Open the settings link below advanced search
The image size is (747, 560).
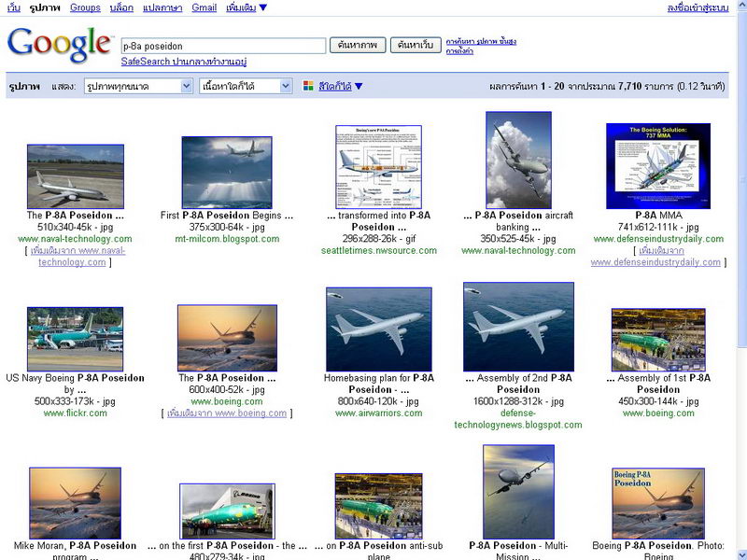coord(459,50)
